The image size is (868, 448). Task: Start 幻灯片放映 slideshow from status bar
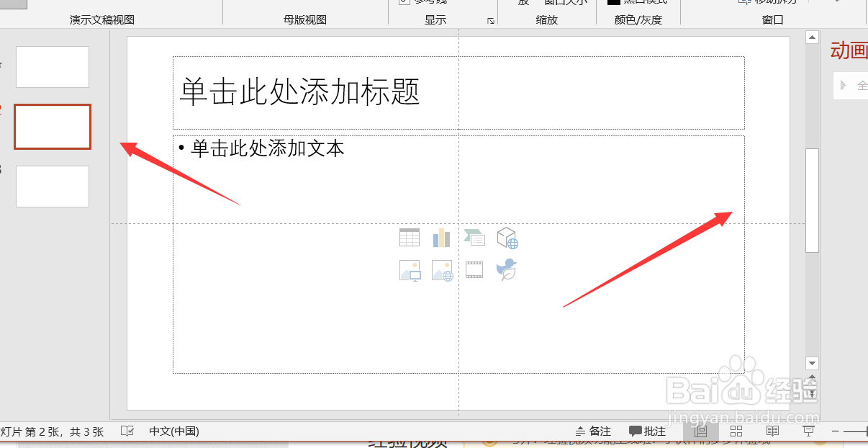tap(809, 430)
